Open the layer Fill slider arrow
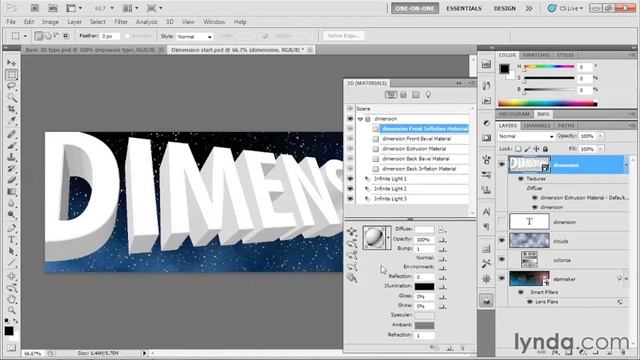640x360 pixels. coord(600,149)
